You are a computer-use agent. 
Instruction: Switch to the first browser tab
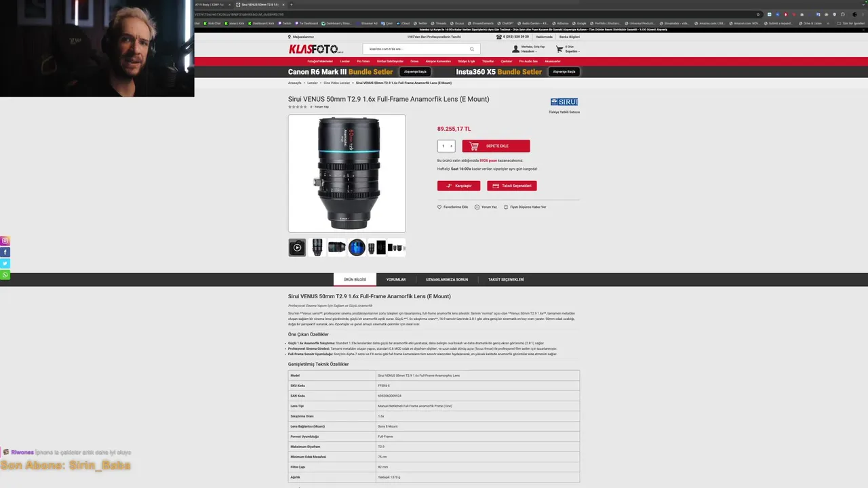click(x=212, y=5)
